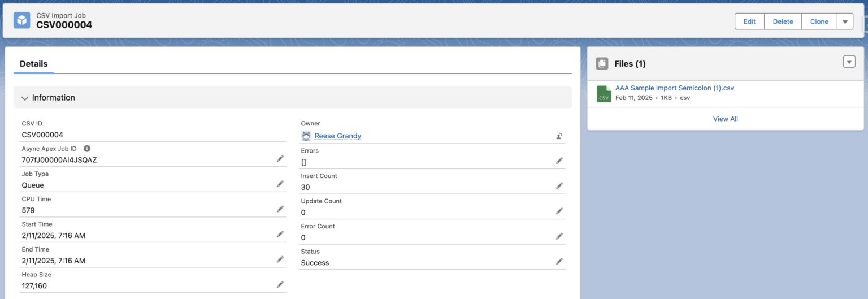This screenshot has height=299, width=868.
Task: Click the green CSV file icon
Action: 604,94
